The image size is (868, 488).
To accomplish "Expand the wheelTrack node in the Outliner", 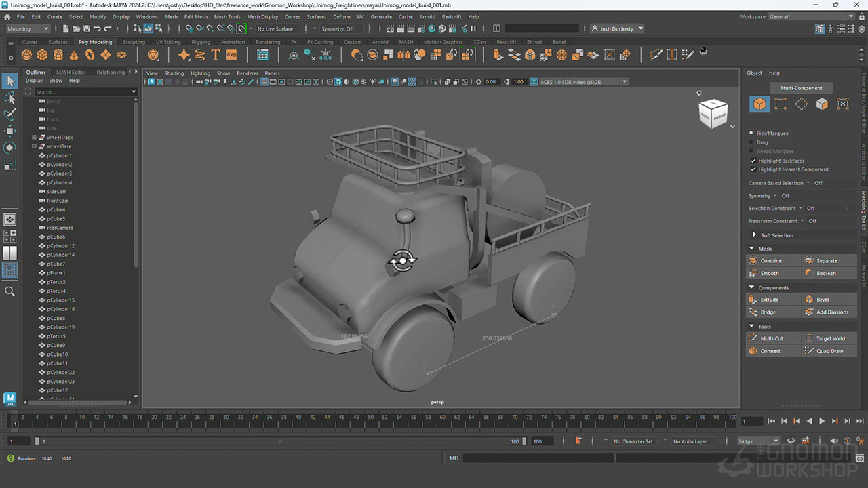I will 34,138.
